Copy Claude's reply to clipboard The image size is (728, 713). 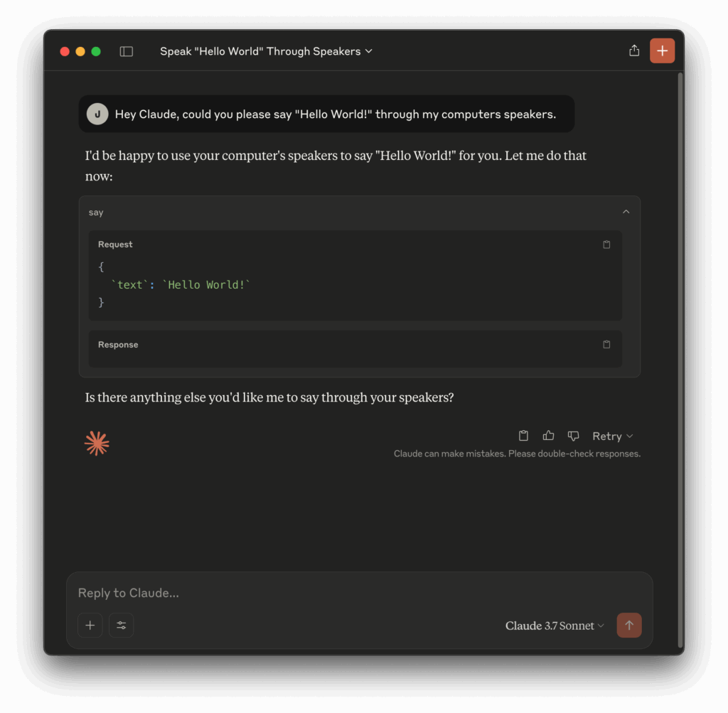(x=523, y=436)
